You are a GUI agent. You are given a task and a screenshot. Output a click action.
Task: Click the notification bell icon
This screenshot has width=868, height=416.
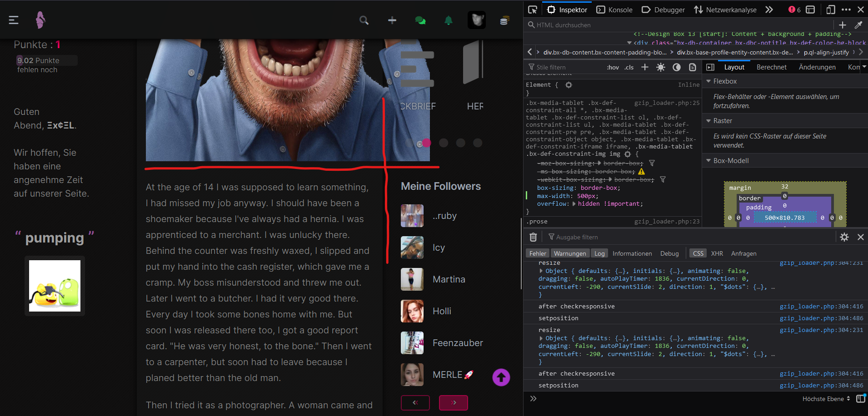click(x=448, y=20)
